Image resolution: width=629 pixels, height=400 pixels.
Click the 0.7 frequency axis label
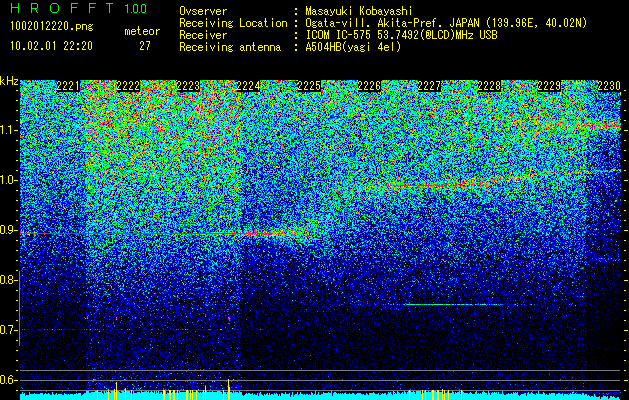[x=8, y=330]
